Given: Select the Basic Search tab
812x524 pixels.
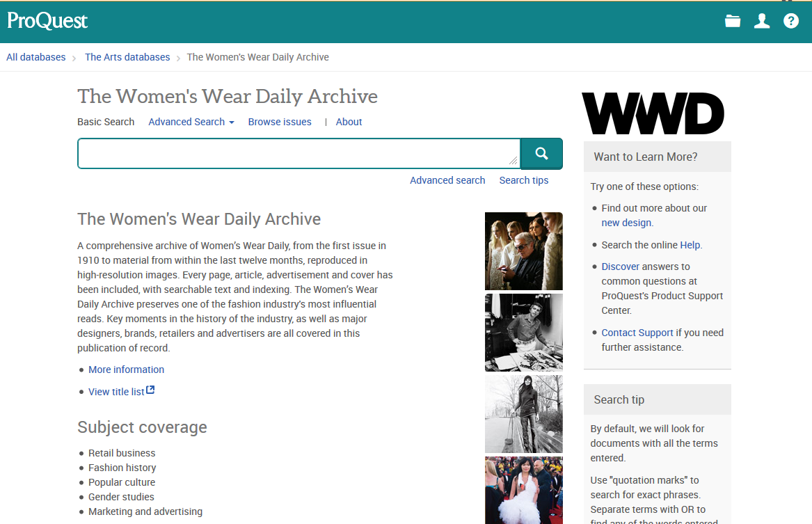Looking at the screenshot, I should pos(106,122).
